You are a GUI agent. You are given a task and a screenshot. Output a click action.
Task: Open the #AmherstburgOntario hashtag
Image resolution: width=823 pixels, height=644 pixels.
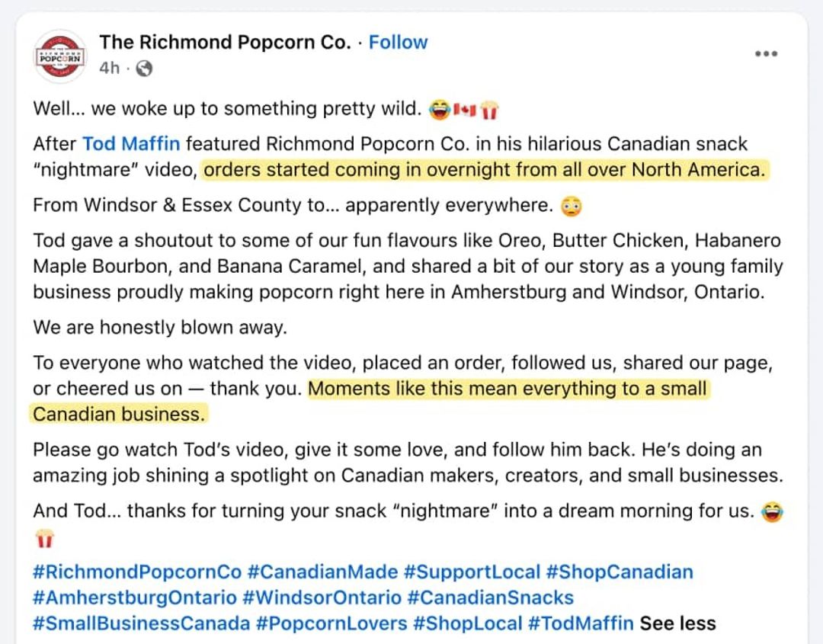135,598
